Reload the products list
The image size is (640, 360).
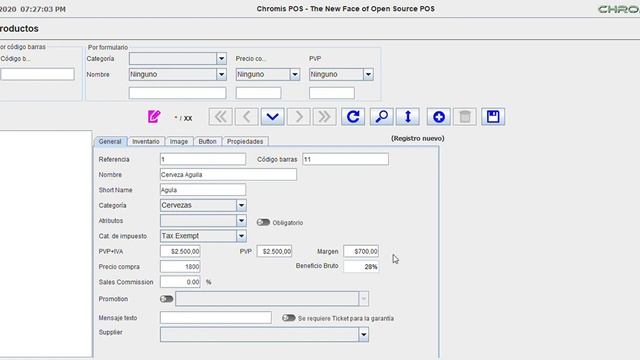[x=353, y=117]
